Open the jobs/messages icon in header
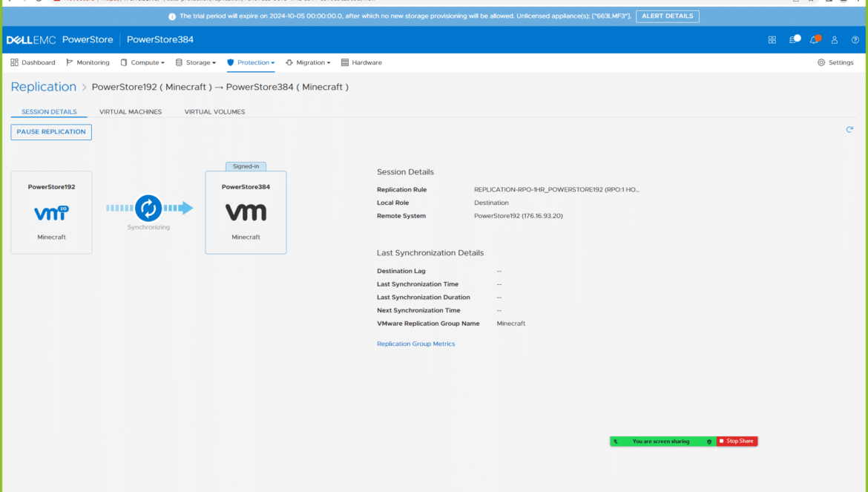Viewport: 868px width, 492px height. (795, 39)
